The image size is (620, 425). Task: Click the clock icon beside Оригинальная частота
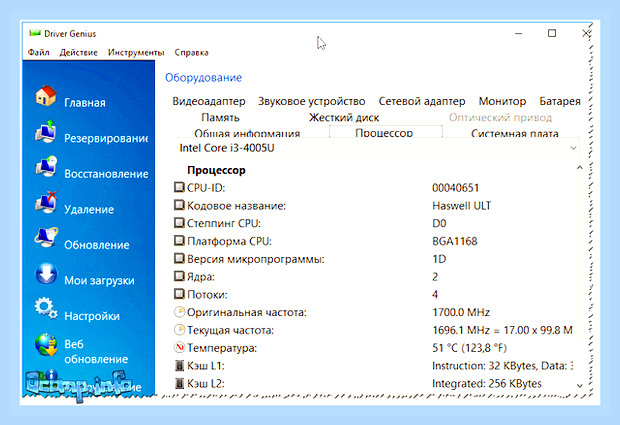click(179, 312)
